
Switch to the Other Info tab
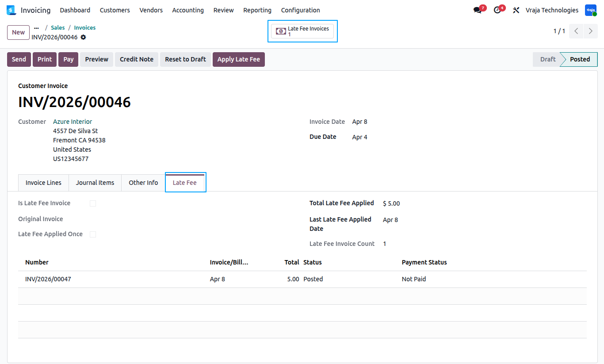[x=143, y=183]
